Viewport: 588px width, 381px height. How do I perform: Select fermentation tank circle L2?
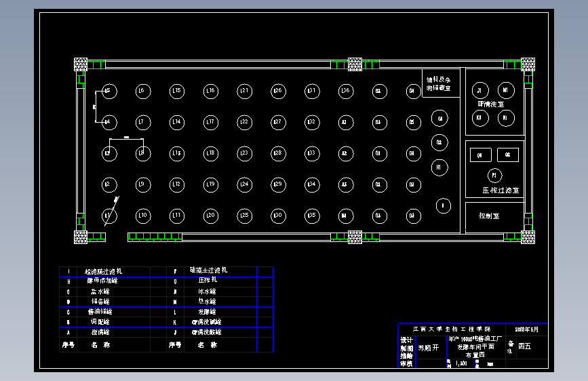tap(109, 184)
